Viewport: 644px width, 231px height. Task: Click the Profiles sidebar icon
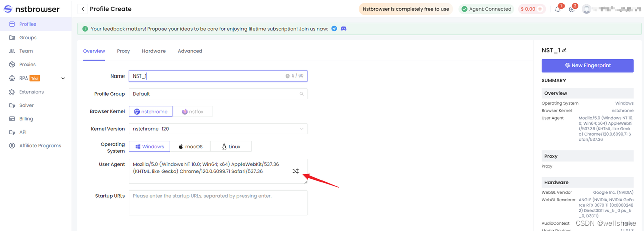point(12,24)
